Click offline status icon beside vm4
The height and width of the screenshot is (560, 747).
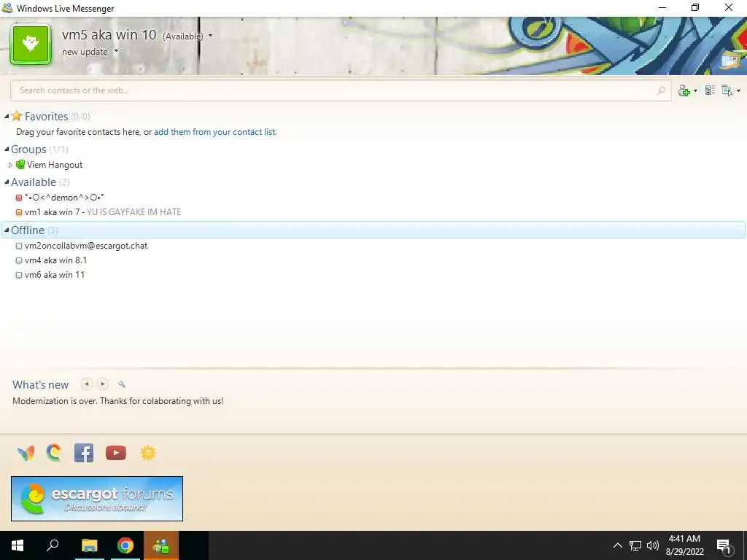coord(19,260)
